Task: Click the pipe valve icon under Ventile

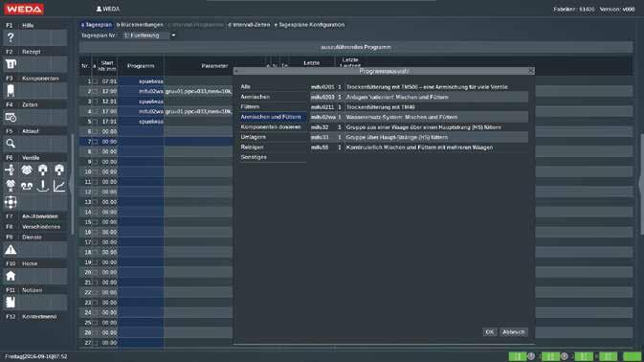Action: [11, 170]
